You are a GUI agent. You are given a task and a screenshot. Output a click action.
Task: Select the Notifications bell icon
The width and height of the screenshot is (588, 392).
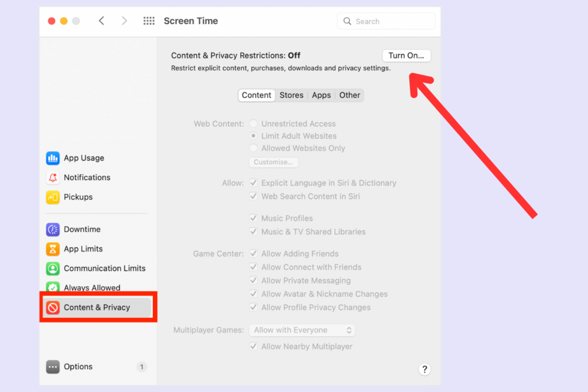coord(53,177)
